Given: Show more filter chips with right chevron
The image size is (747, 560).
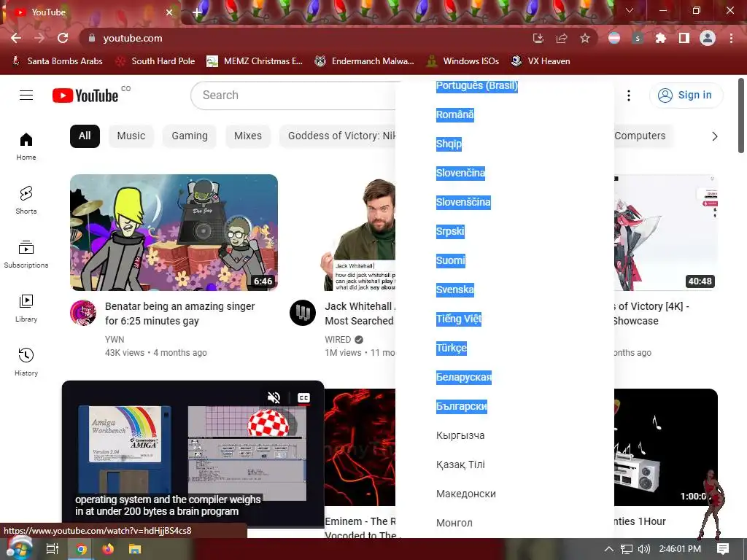Looking at the screenshot, I should point(715,136).
